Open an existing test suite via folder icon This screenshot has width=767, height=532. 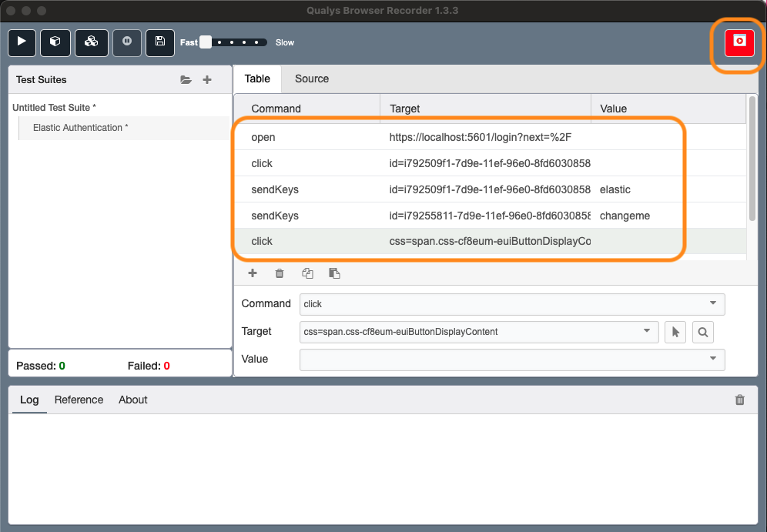tap(186, 79)
